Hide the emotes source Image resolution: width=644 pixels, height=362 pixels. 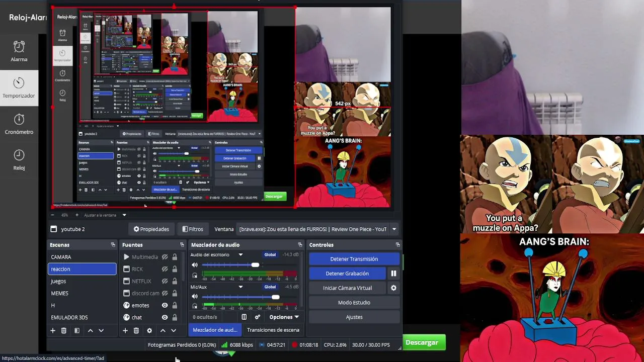pyautogui.click(x=165, y=305)
